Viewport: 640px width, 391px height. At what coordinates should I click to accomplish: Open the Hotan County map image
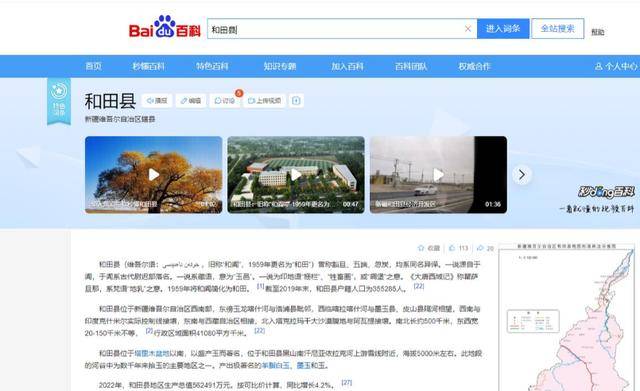567,317
